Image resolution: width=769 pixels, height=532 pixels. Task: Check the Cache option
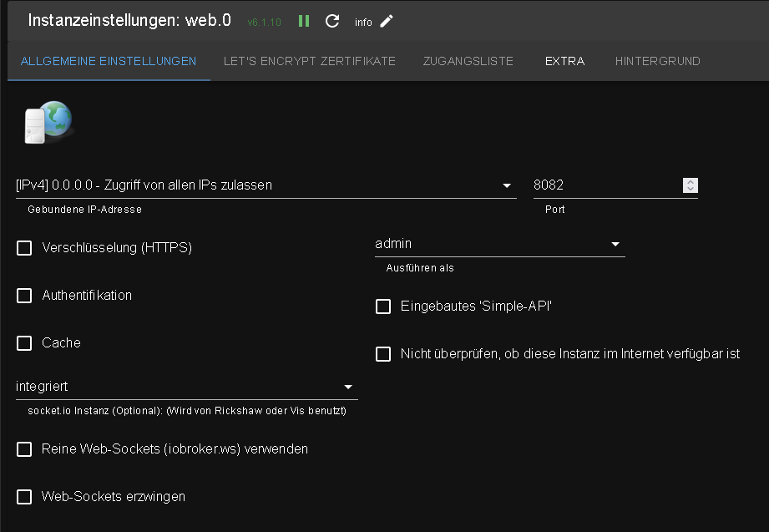click(25, 343)
